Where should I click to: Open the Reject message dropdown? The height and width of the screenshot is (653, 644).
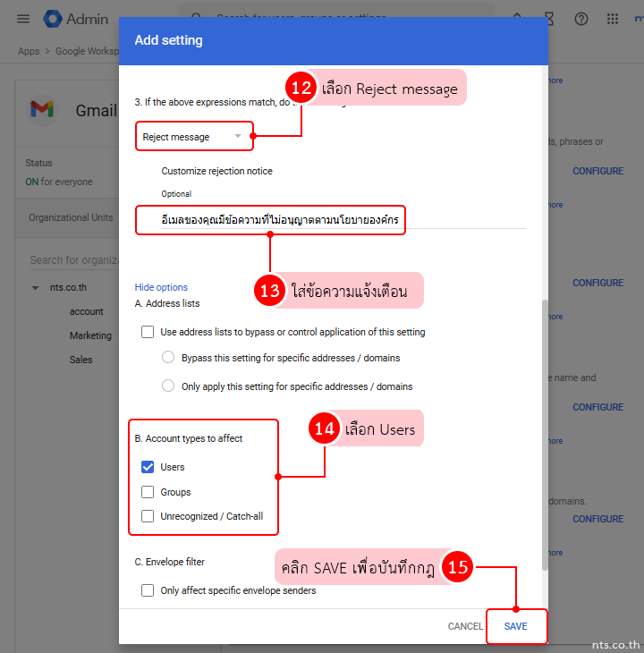coord(192,137)
